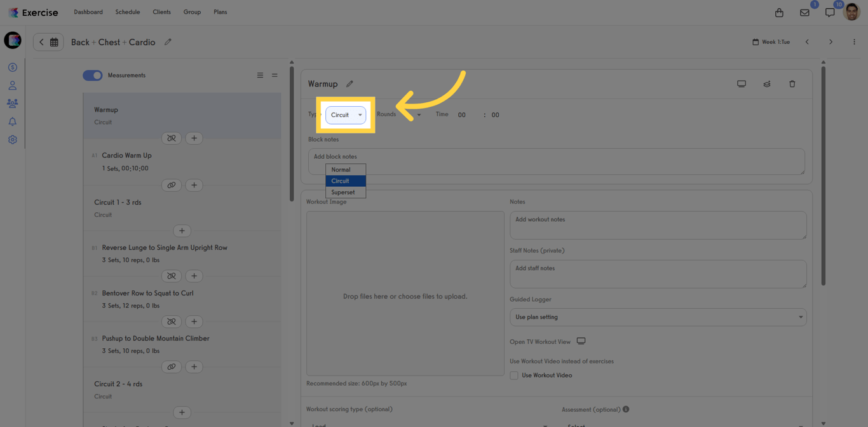Click the single person sidebar icon
The image size is (868, 427).
pyautogui.click(x=12, y=85)
